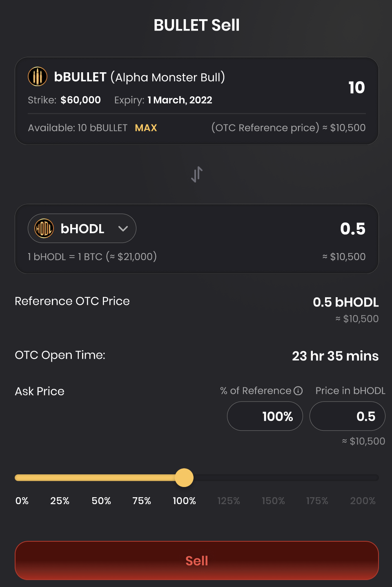Screen dimensions: 392x587
Task: Expand the bHODL token dropdown chevron
Action: tap(123, 229)
